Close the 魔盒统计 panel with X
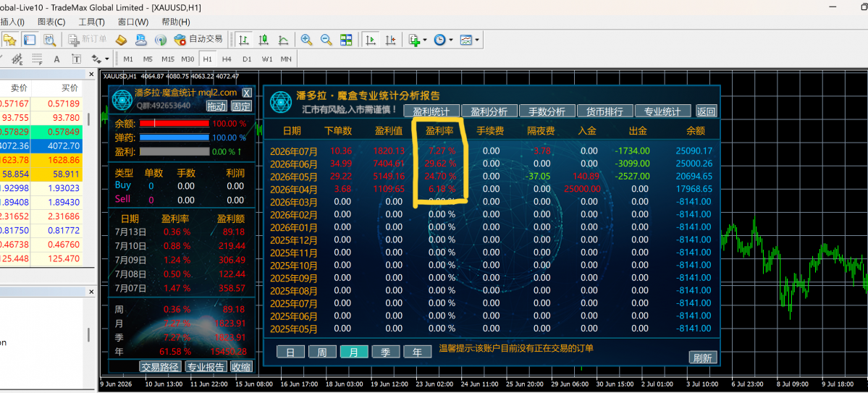 click(247, 93)
